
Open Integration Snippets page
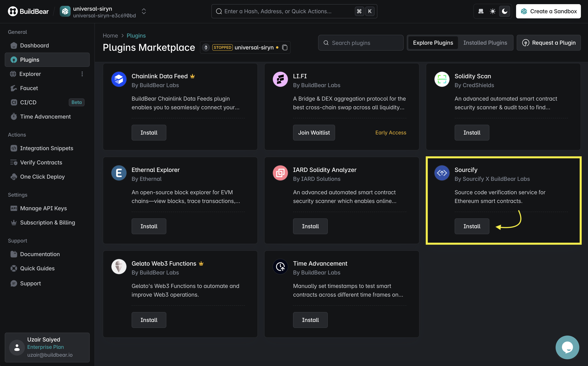(x=47, y=148)
